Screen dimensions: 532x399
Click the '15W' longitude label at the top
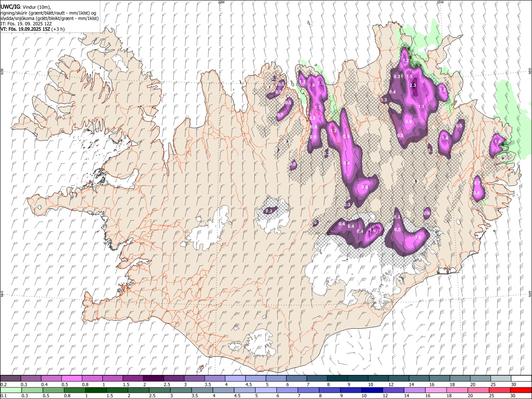440,2
